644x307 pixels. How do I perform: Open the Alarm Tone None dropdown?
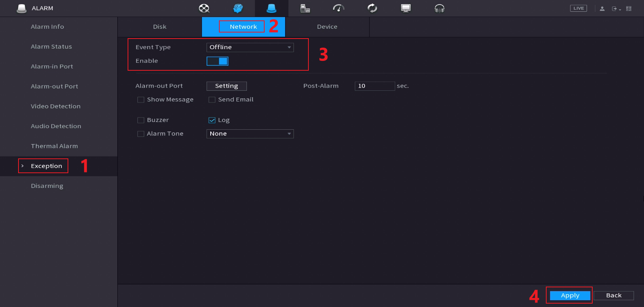[250, 134]
